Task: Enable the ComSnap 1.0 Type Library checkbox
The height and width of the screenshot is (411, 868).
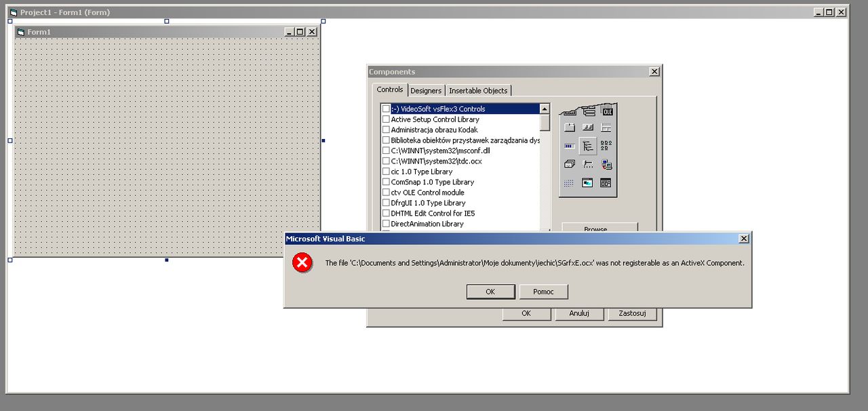Action: [386, 182]
